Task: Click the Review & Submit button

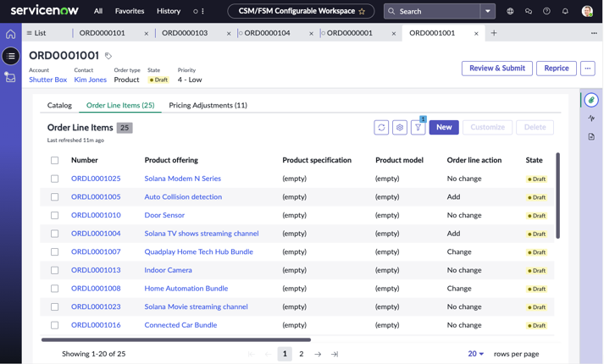Action: 497,69
